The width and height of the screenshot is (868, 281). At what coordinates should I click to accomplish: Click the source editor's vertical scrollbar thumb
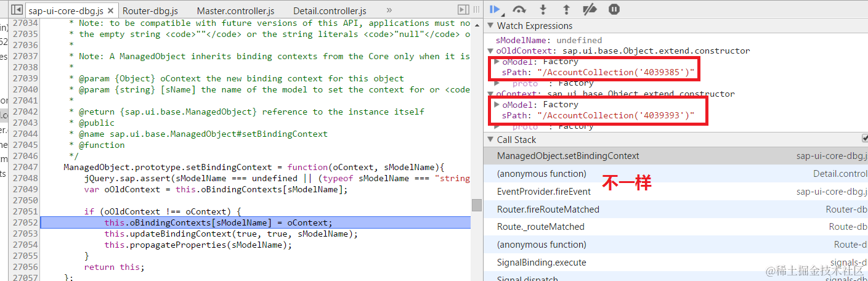coord(476,205)
